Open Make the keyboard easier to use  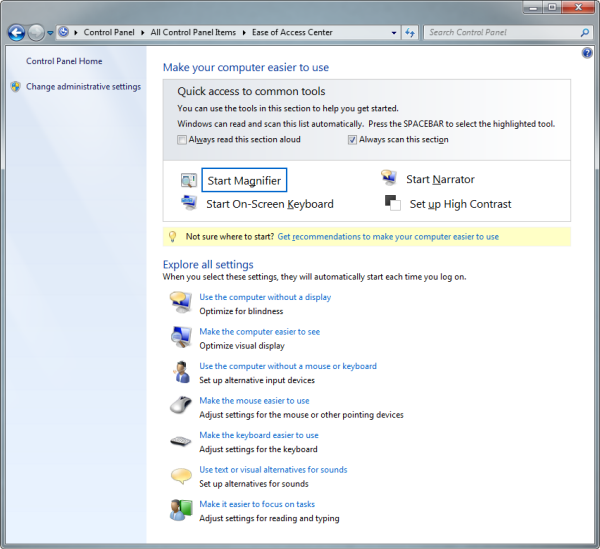[259, 435]
